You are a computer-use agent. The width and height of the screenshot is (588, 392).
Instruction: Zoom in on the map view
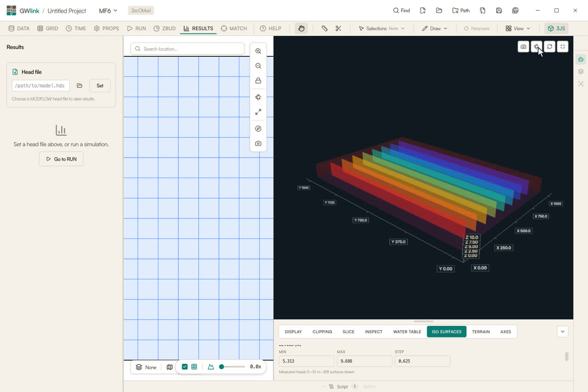click(x=258, y=51)
